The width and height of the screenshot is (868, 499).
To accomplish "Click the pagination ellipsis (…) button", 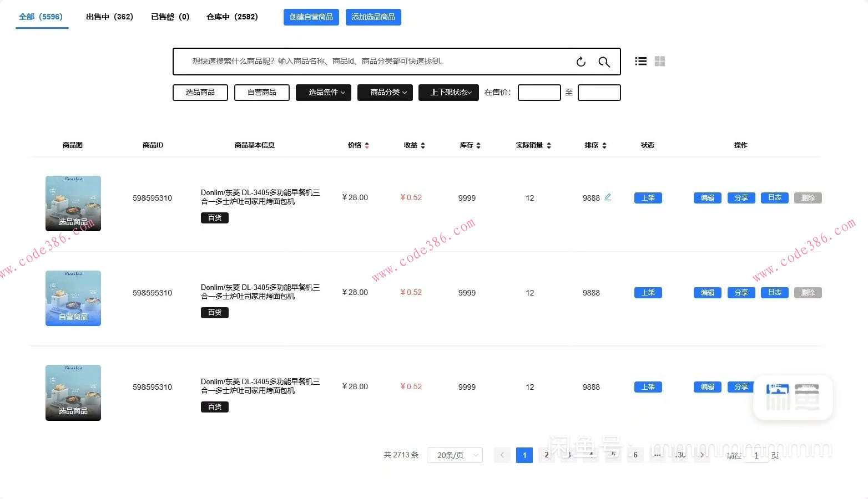I will click(658, 455).
